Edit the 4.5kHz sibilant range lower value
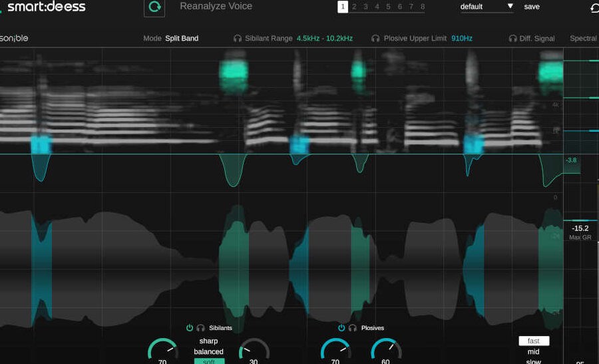The height and width of the screenshot is (364, 599). (x=308, y=38)
